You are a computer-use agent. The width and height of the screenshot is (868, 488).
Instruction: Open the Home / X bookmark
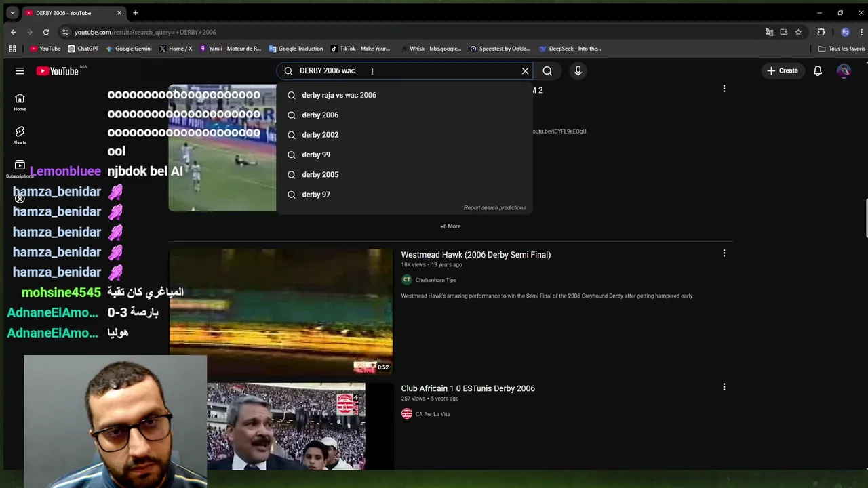point(176,49)
